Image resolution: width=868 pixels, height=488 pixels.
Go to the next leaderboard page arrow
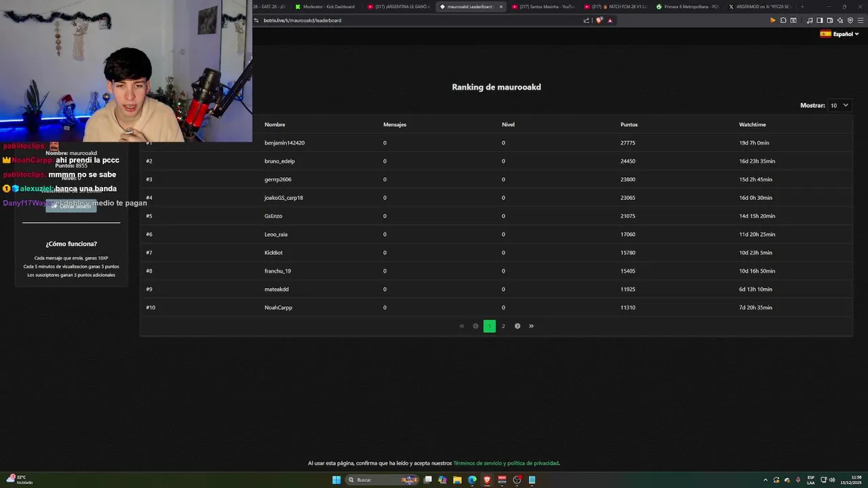[x=517, y=326]
